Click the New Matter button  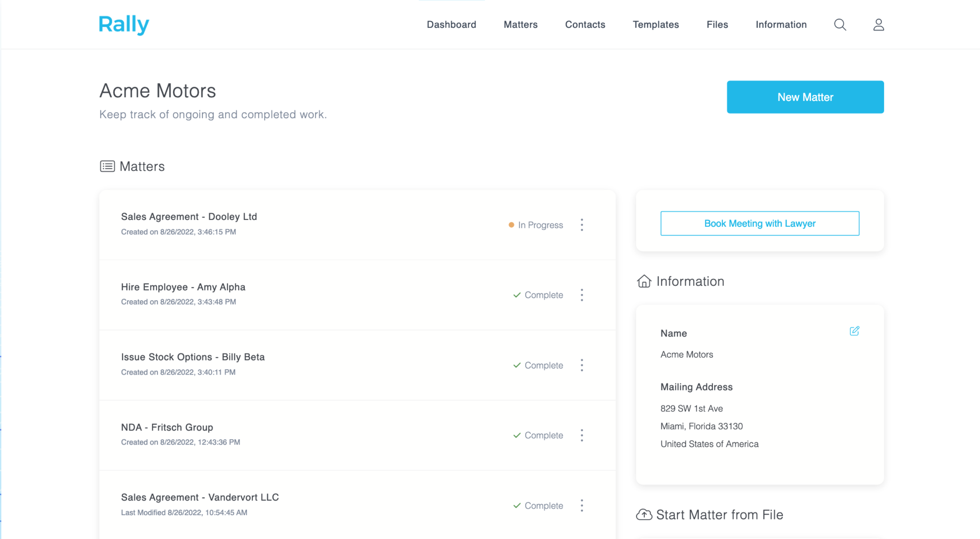point(805,97)
